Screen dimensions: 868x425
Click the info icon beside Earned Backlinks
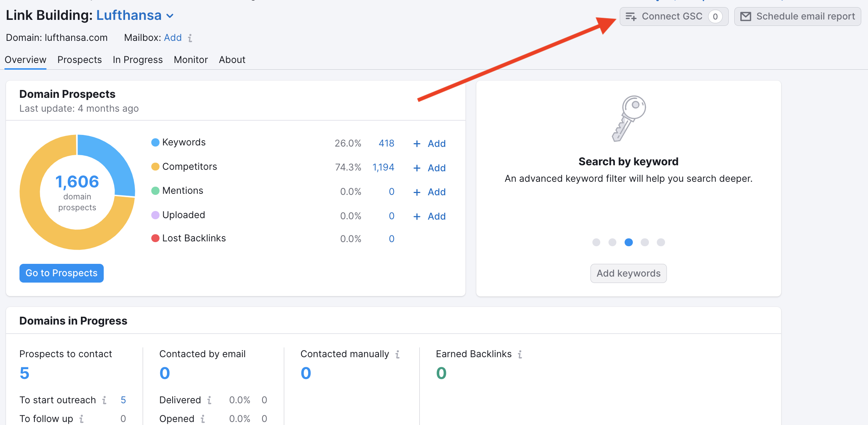pos(520,354)
